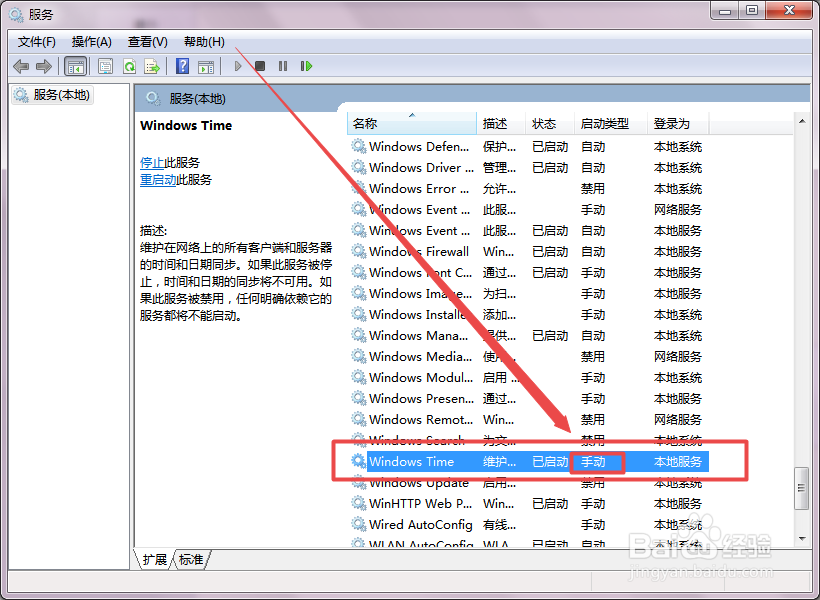Click the Stop Service toolbar icon
Image resolution: width=820 pixels, height=600 pixels.
[259, 66]
